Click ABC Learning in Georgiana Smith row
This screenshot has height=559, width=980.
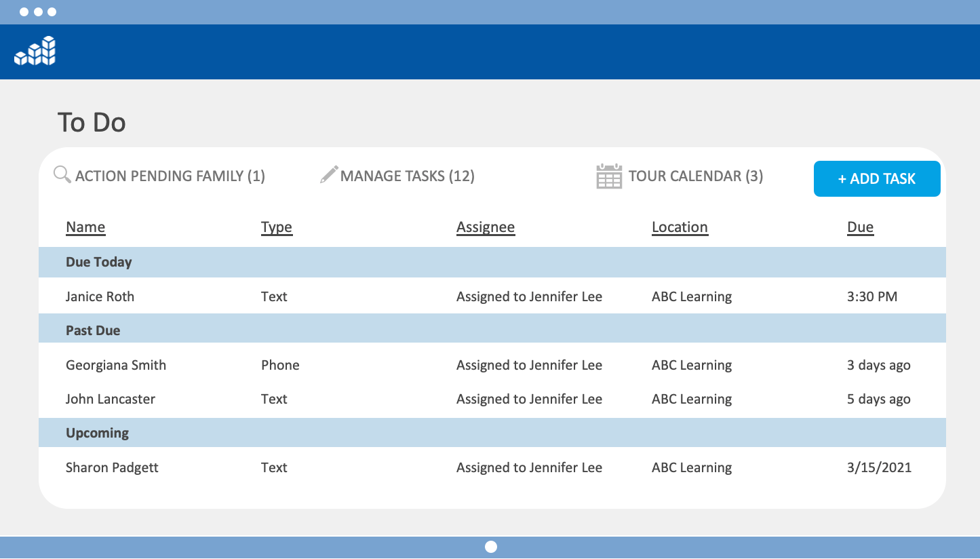click(692, 365)
